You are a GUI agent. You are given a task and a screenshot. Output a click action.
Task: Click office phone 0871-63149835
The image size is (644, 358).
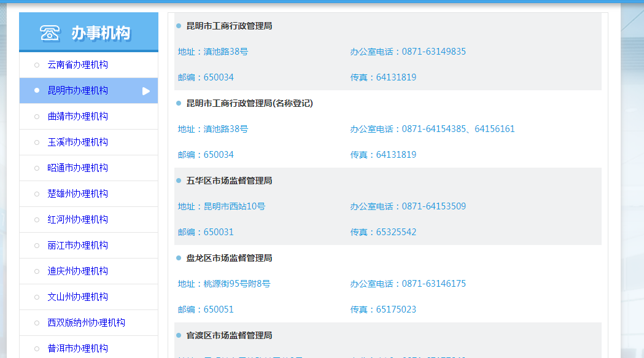coord(433,52)
